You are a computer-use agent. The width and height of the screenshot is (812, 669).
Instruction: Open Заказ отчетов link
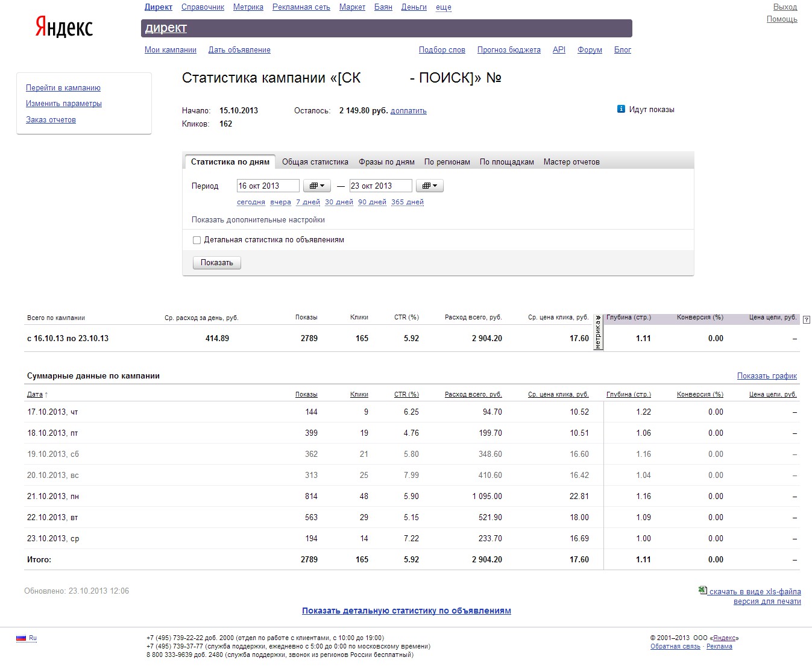click(51, 120)
